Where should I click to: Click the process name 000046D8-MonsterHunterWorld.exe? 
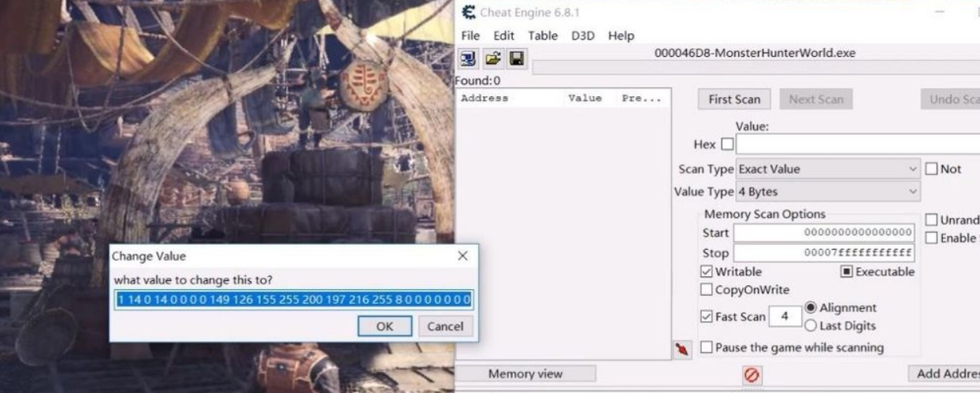click(756, 54)
